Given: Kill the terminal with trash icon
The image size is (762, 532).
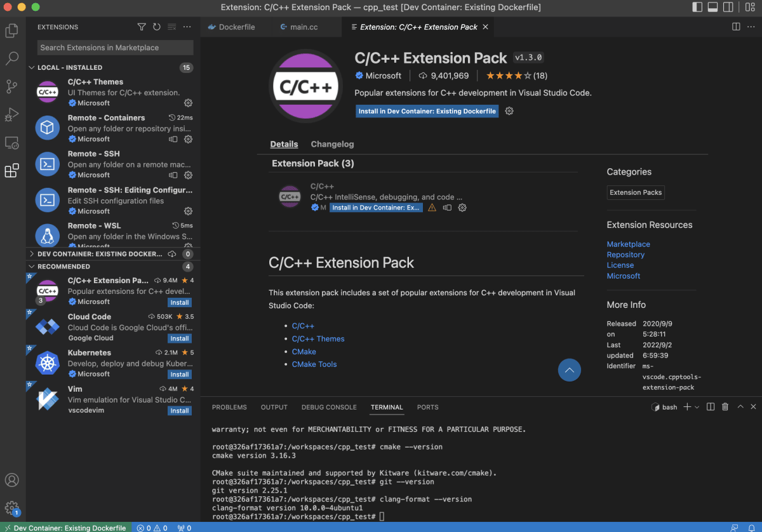Looking at the screenshot, I should click(x=725, y=407).
